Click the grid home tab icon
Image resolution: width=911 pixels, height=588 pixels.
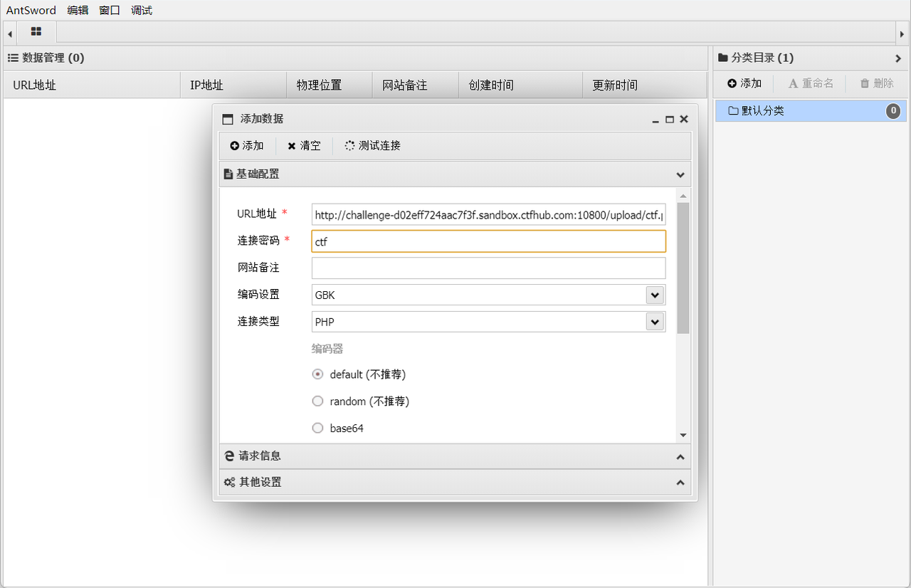36,32
